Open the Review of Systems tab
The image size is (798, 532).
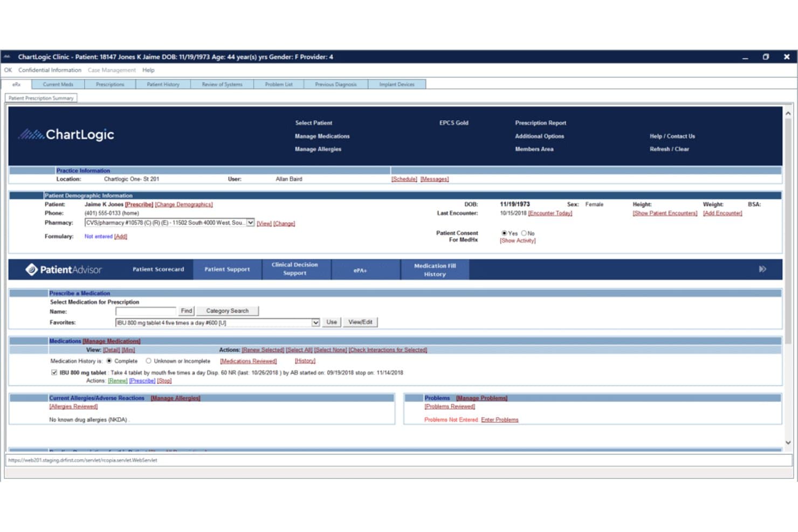pyautogui.click(x=222, y=85)
